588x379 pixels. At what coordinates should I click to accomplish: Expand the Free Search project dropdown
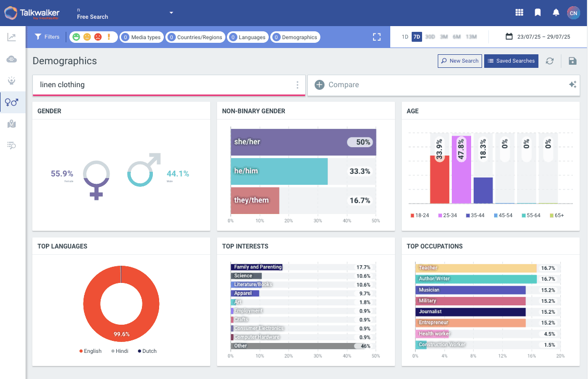click(171, 13)
